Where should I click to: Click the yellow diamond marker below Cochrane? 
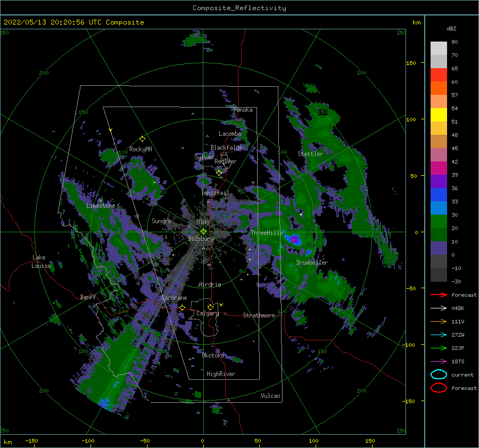(x=183, y=307)
